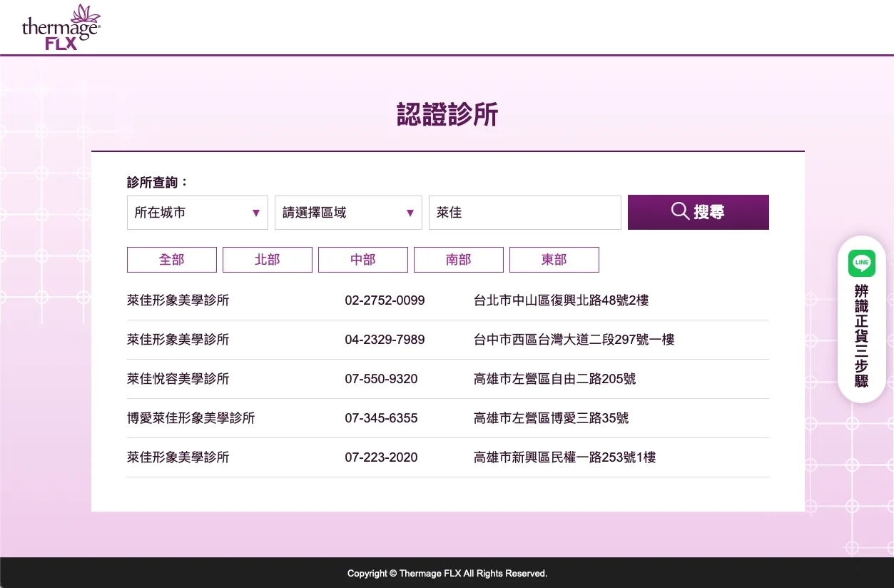Click the city dropdown arrow
Image resolution: width=894 pixels, height=588 pixels.
pos(255,213)
